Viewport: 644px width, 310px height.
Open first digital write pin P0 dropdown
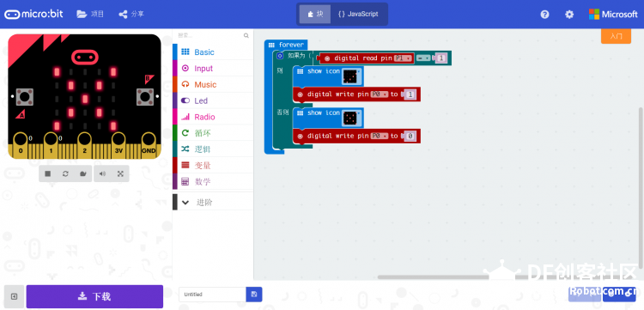point(379,94)
